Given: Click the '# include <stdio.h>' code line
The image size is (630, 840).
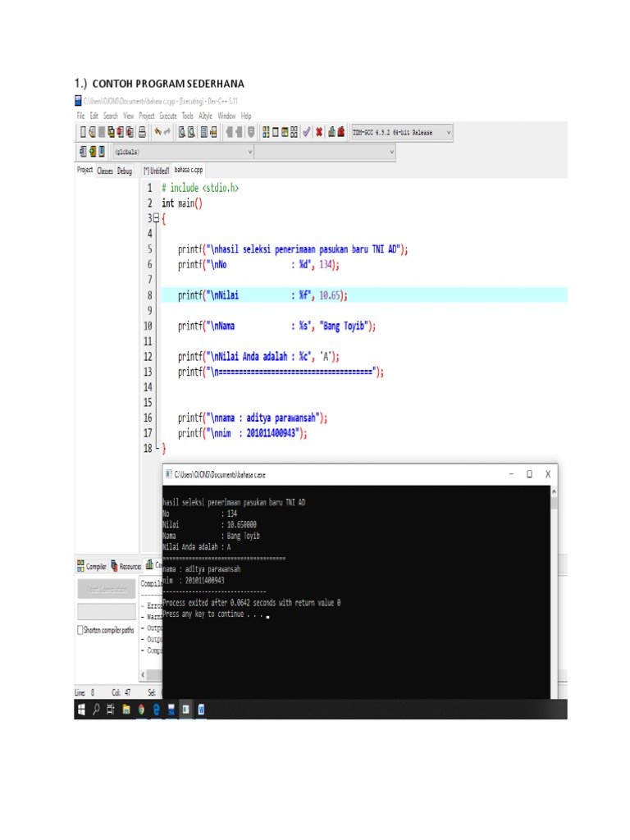Looking at the screenshot, I should pyautogui.click(x=200, y=188).
